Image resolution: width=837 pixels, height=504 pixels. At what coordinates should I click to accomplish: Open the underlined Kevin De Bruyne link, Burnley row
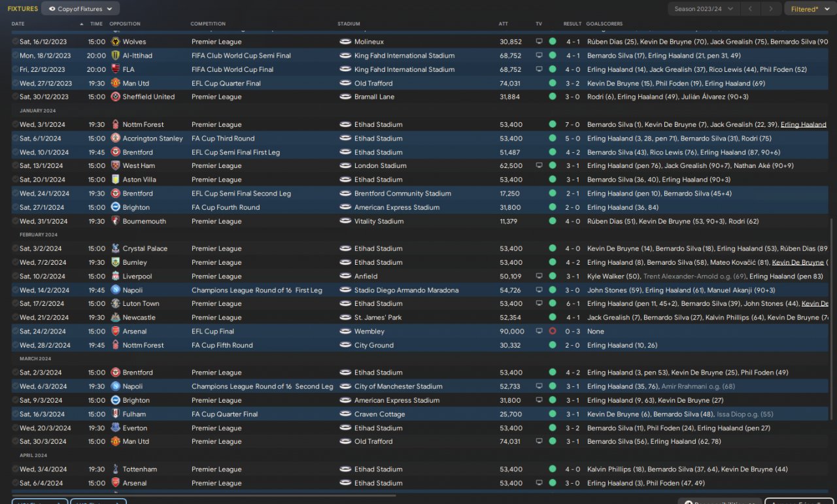(798, 263)
